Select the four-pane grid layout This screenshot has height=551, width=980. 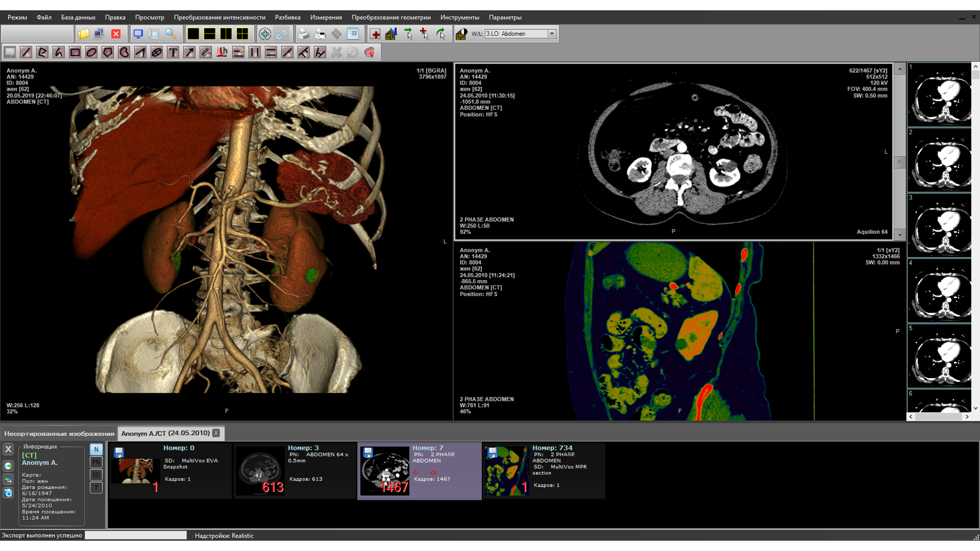[242, 34]
